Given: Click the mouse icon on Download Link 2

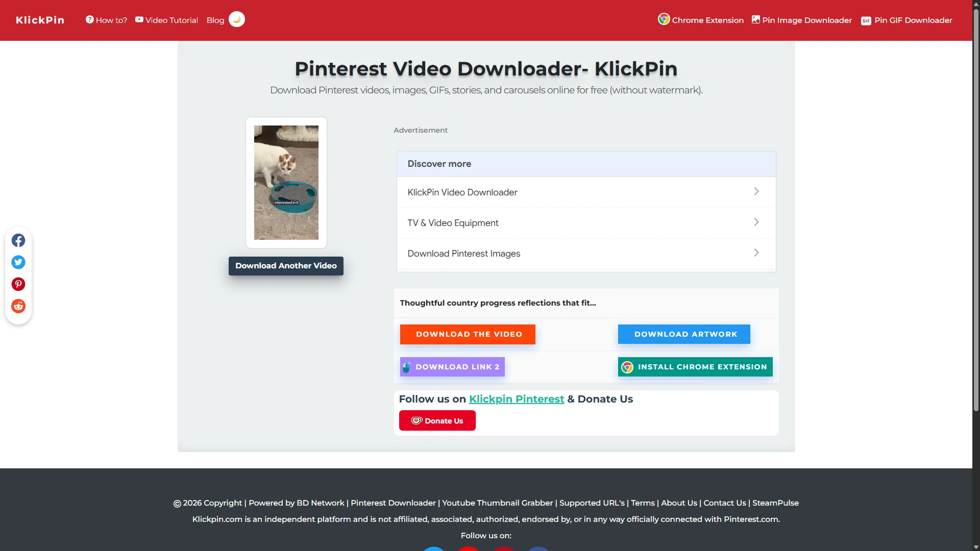Looking at the screenshot, I should click(x=406, y=367).
